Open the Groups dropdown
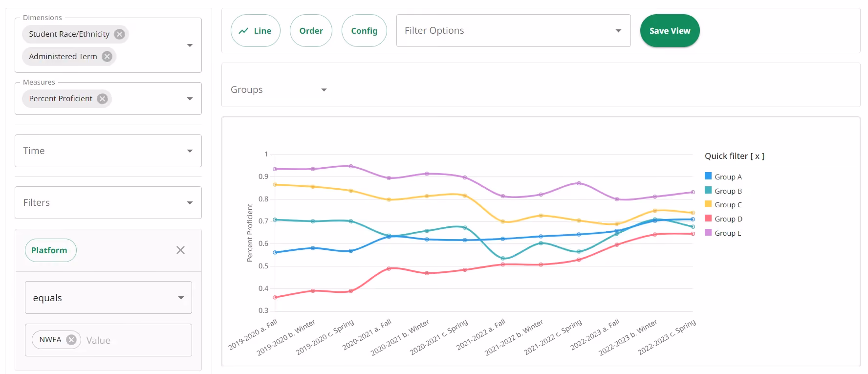 [x=281, y=90]
